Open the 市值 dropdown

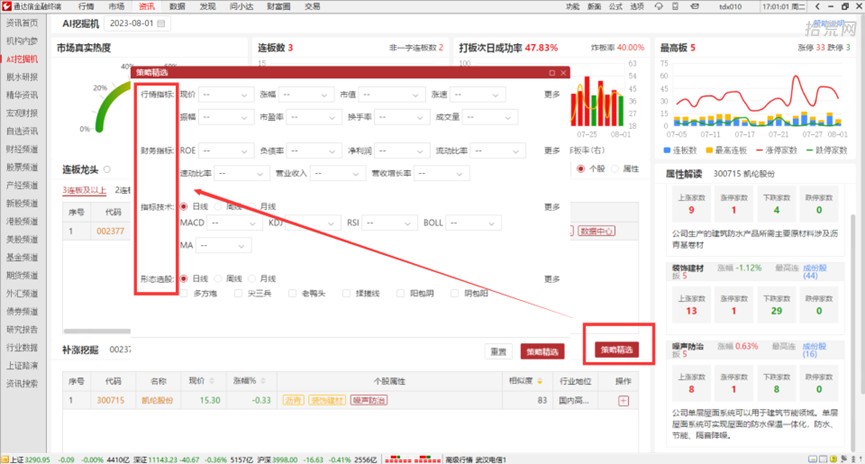click(x=392, y=95)
